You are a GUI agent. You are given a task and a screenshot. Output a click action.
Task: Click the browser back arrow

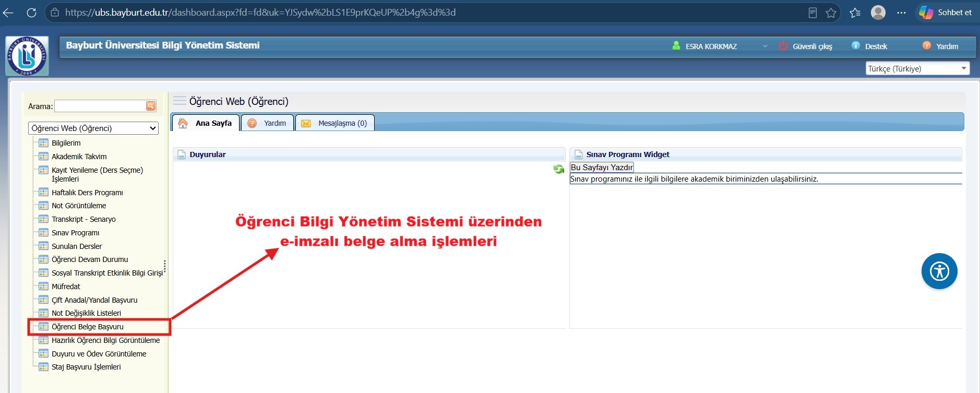[x=8, y=13]
